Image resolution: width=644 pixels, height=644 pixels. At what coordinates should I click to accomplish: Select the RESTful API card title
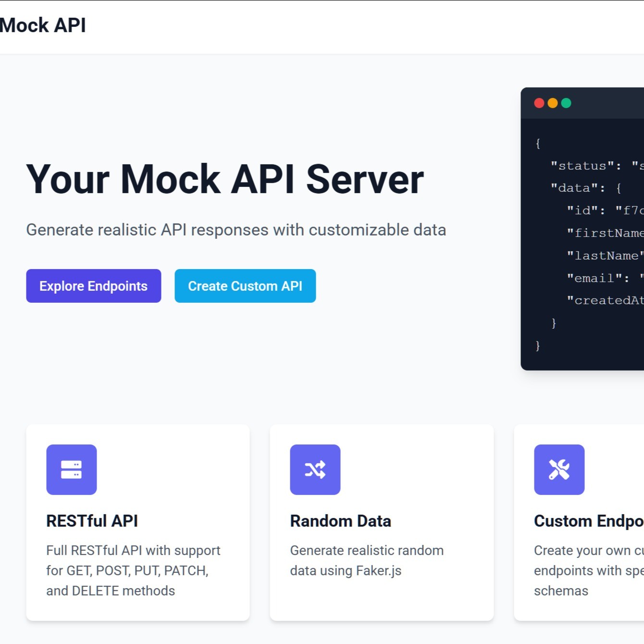tap(92, 521)
